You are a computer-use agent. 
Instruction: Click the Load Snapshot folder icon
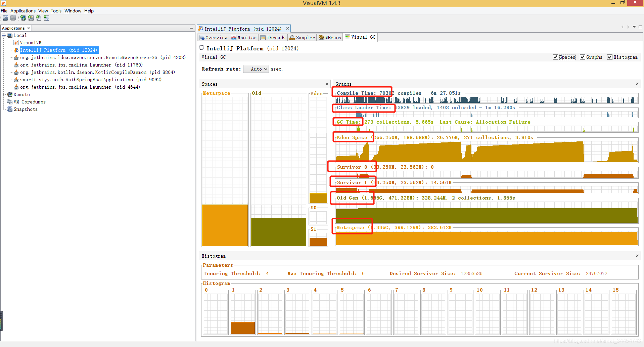click(x=5, y=18)
